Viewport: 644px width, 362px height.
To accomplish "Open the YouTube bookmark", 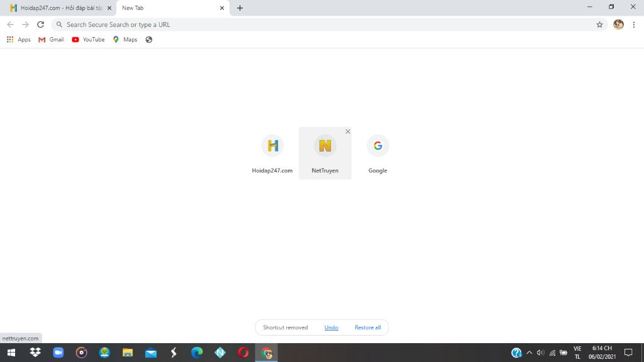I will pyautogui.click(x=88, y=40).
